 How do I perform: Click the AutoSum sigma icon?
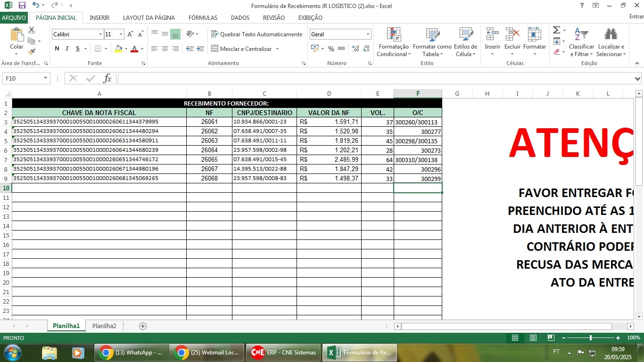tap(556, 30)
